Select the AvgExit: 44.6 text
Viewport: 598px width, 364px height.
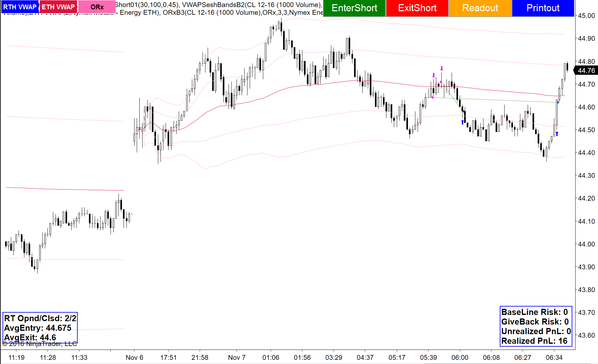pos(30,338)
